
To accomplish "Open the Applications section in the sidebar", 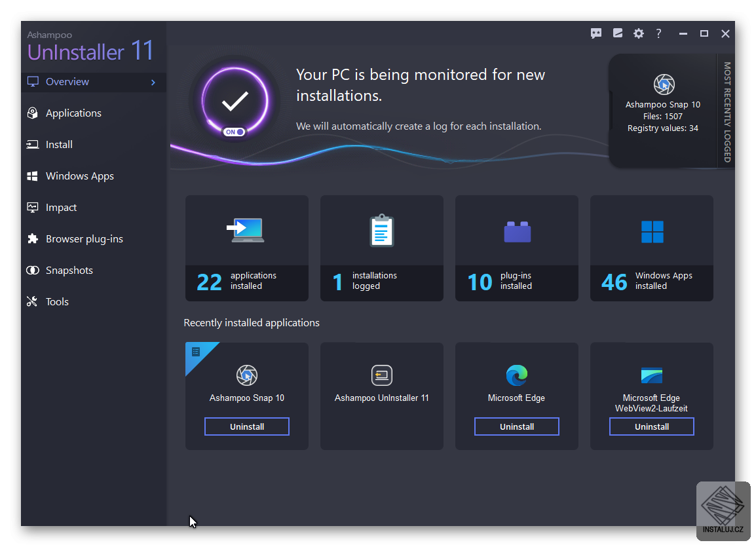I will (72, 113).
